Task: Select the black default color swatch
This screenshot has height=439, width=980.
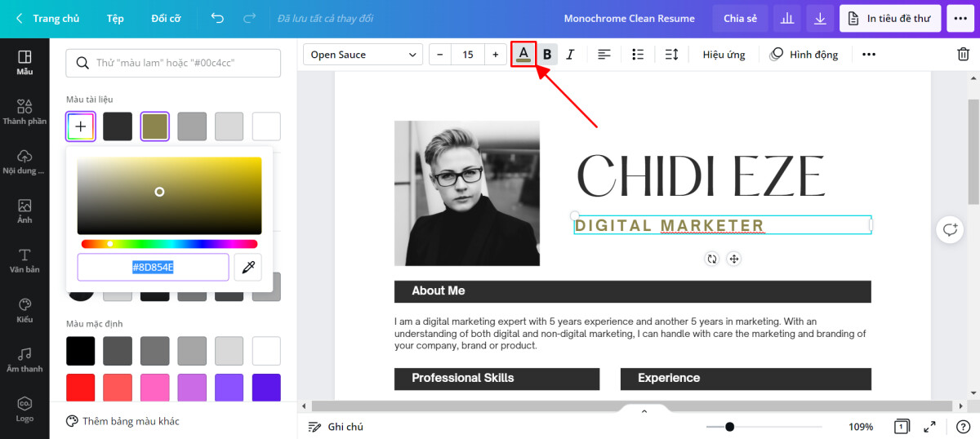Action: point(81,351)
